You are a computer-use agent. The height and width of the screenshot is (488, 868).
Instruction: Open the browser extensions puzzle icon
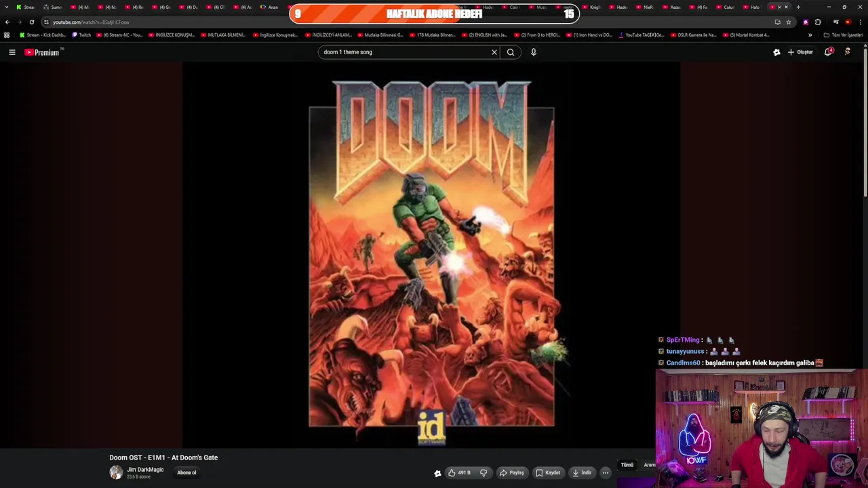(x=818, y=22)
